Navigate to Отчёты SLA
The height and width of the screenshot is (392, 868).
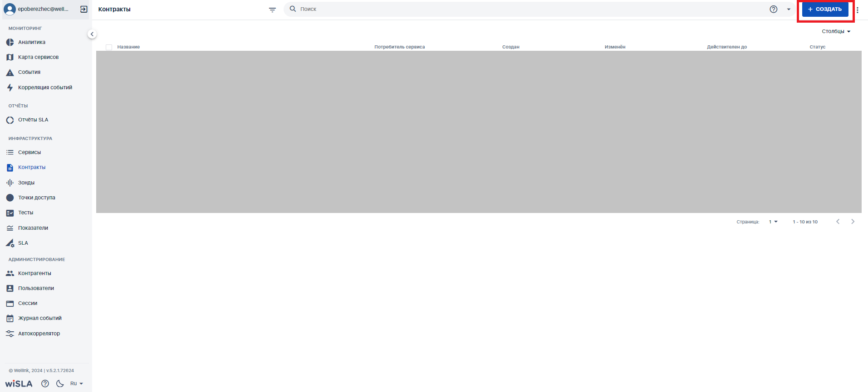click(33, 120)
